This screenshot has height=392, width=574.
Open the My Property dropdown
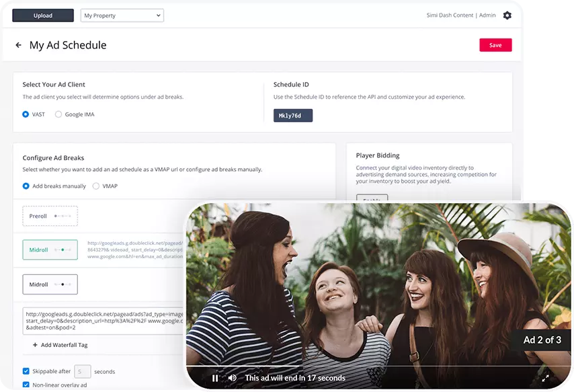(122, 15)
